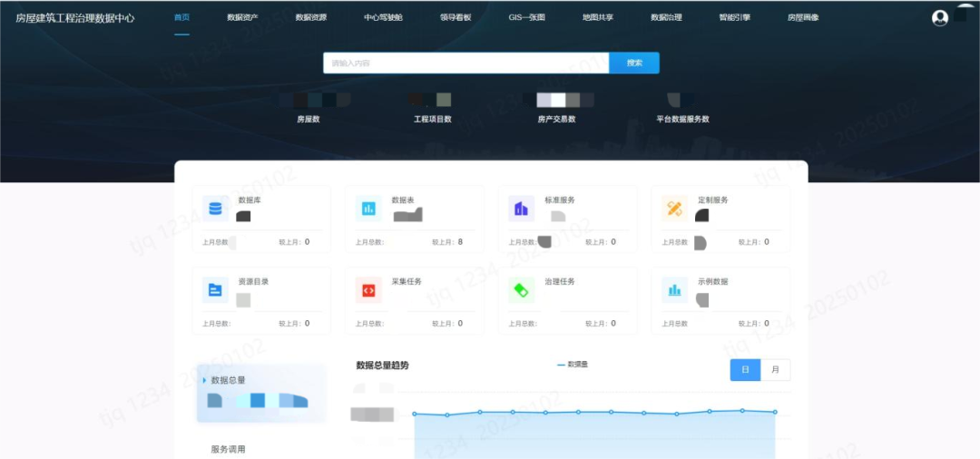Switch the trend chart to 日 view
Viewport: 980px width, 459px height.
click(745, 370)
